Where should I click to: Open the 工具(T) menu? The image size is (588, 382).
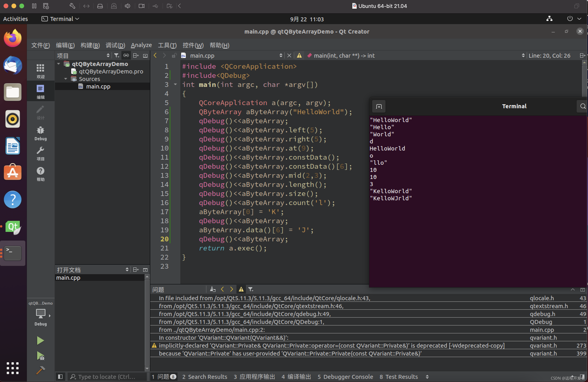point(167,45)
